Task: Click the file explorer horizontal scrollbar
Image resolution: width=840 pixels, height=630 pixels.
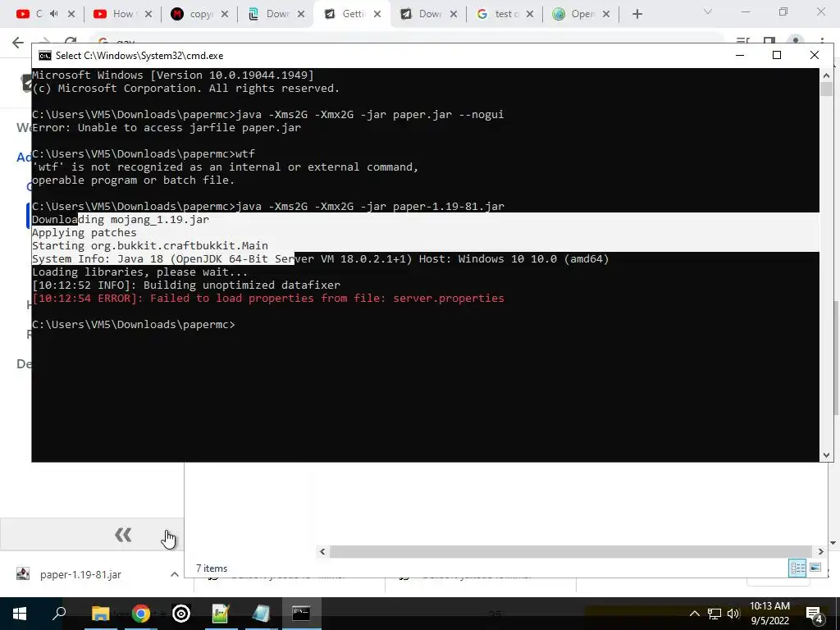Action: click(x=571, y=551)
